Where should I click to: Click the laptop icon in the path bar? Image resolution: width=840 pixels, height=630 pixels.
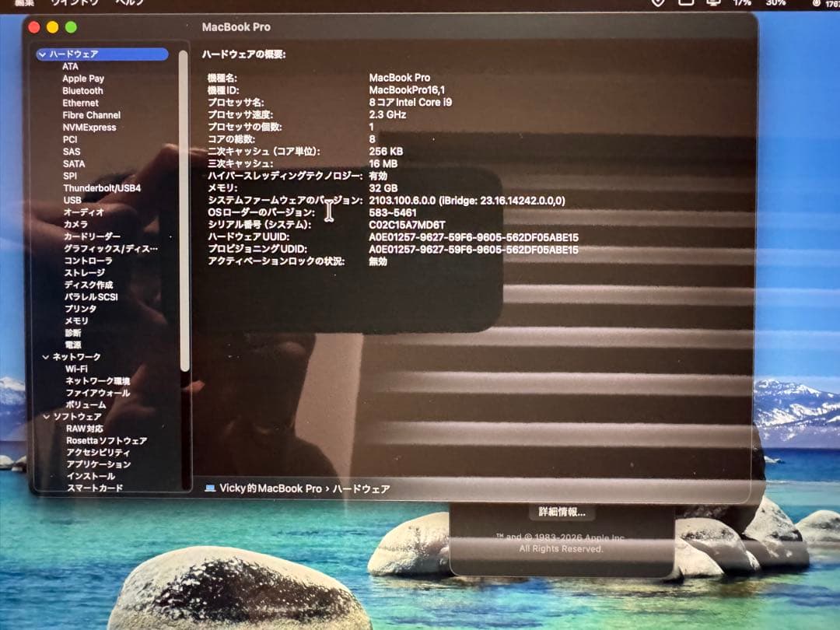pyautogui.click(x=210, y=488)
